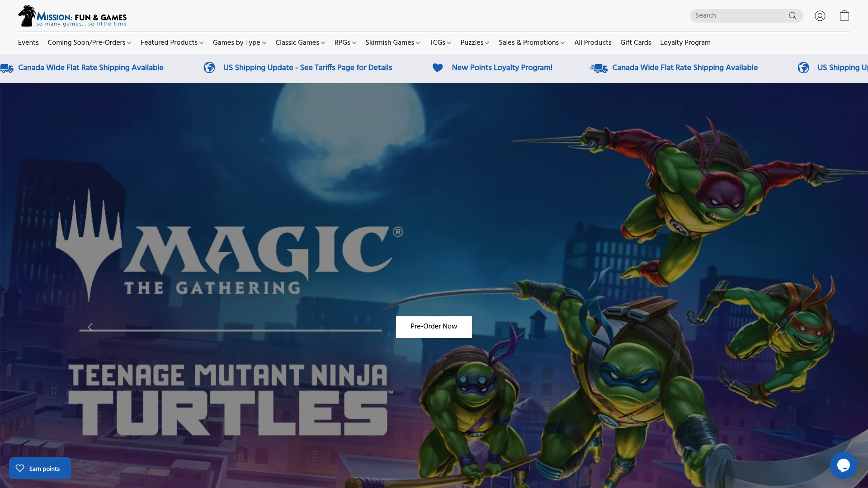The height and width of the screenshot is (488, 868).
Task: Select the Events menu item
Action: pos(28,42)
